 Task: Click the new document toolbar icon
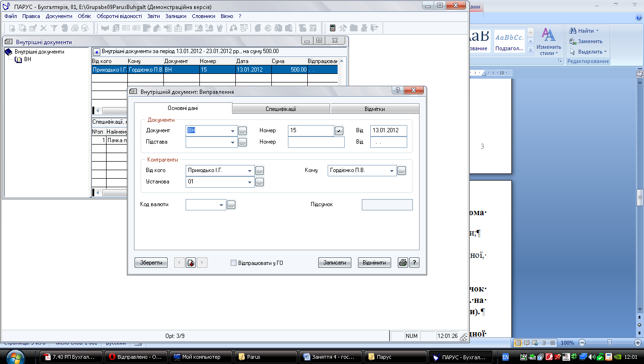tap(12, 28)
